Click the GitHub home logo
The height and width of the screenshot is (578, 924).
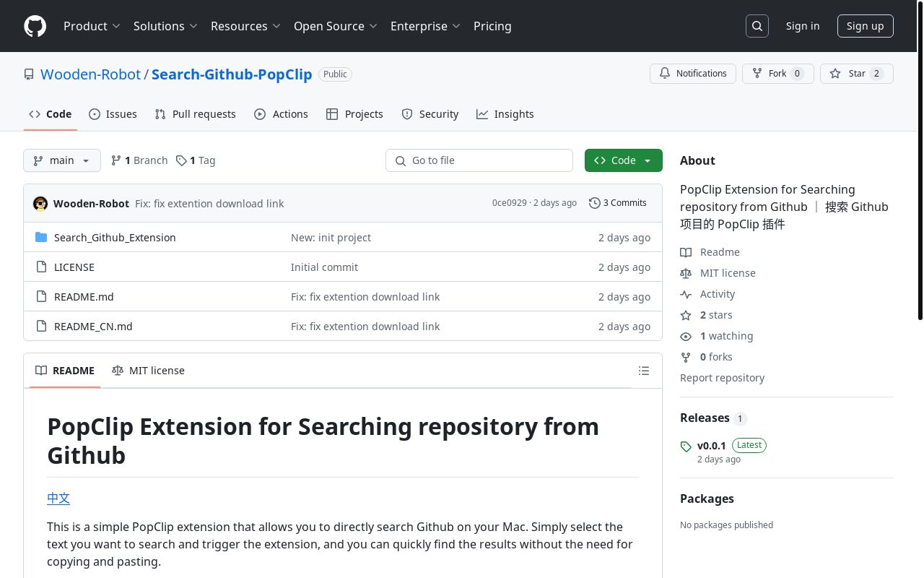[35, 26]
